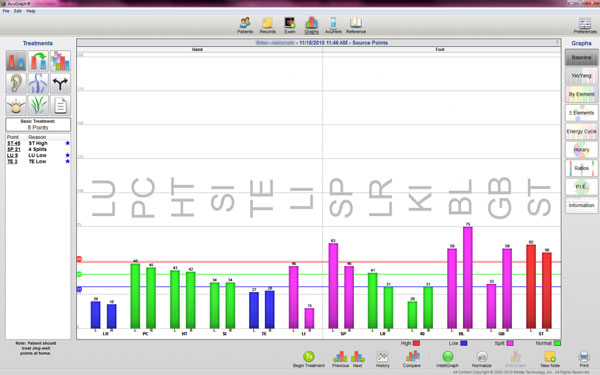Click the New Note icon
The height and width of the screenshot is (375, 600).
click(550, 359)
